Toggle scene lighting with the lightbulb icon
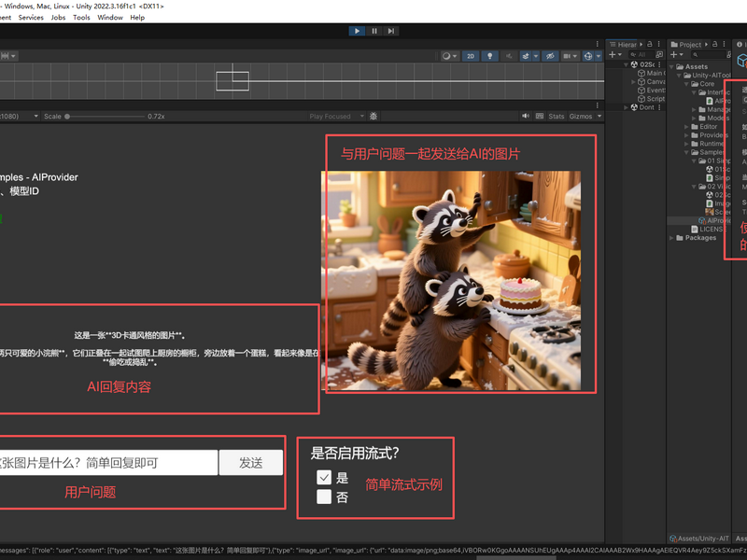 [x=489, y=56]
